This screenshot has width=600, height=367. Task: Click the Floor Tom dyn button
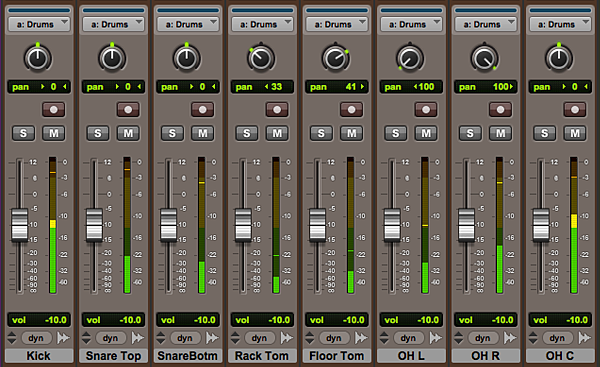tap(333, 338)
